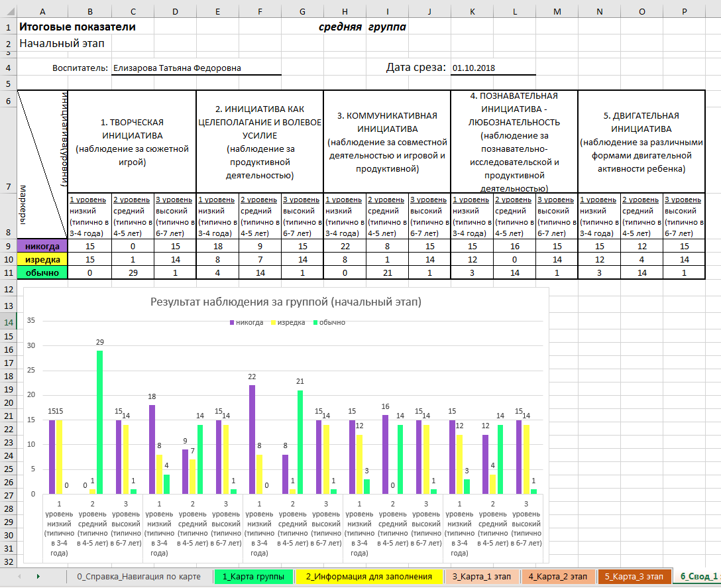Click the next sheet navigation arrow
The image size is (721, 588).
point(38,576)
